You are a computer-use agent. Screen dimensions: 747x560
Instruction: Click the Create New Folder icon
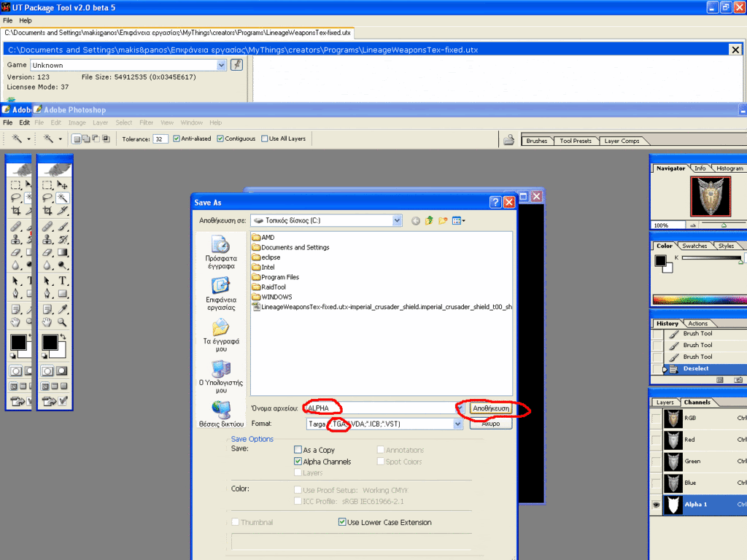tap(443, 220)
